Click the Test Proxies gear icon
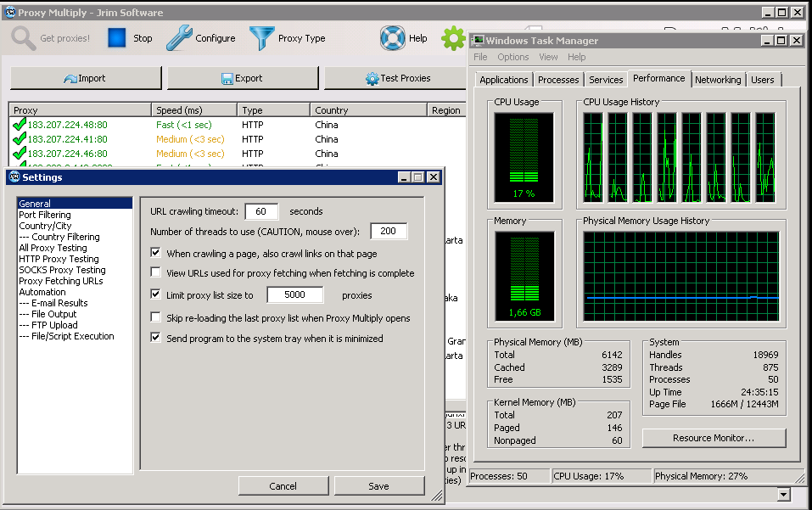Screen dimensions: 812x510 coord(372,79)
